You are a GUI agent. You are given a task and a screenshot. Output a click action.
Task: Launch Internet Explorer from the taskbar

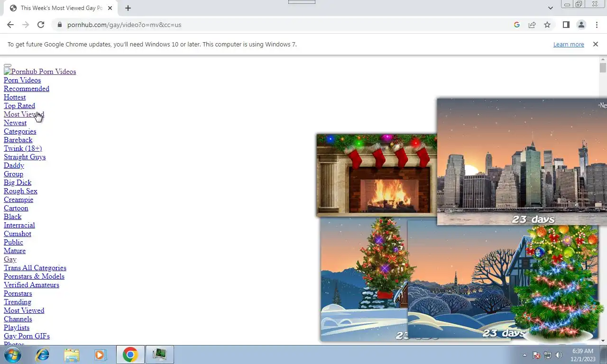[x=43, y=355]
